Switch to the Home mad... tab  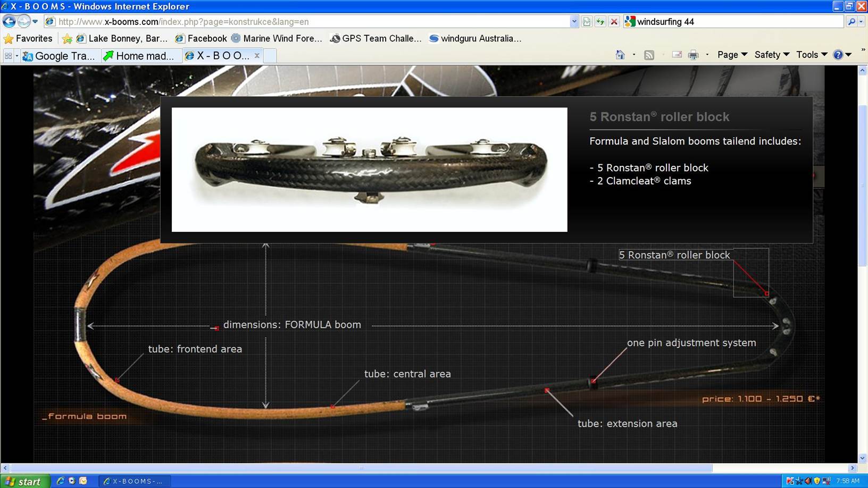pyautogui.click(x=139, y=56)
